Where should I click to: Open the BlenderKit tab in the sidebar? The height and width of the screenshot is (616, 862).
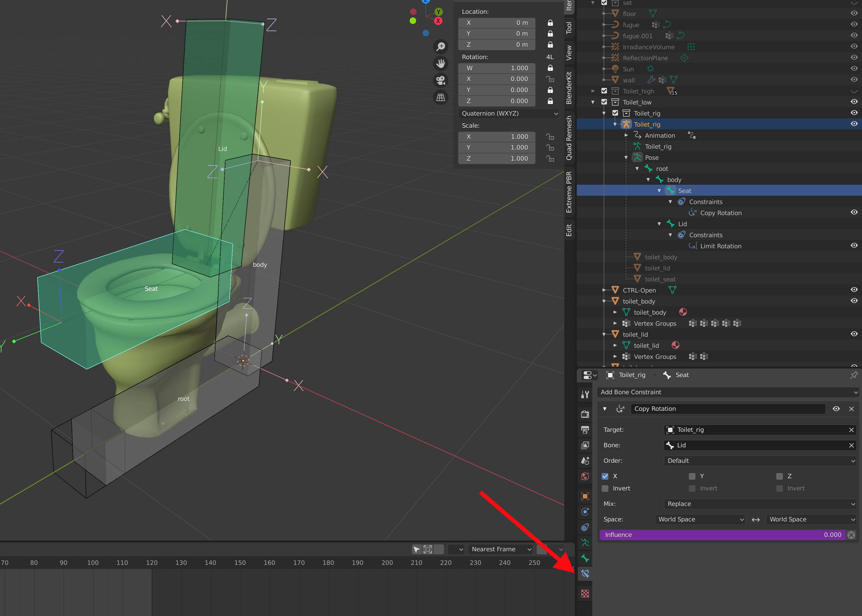pyautogui.click(x=569, y=87)
